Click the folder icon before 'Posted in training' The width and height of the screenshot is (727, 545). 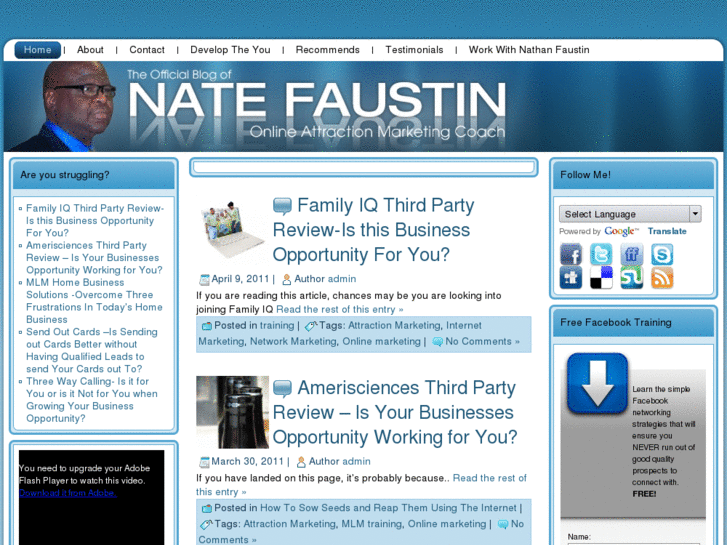click(x=207, y=326)
